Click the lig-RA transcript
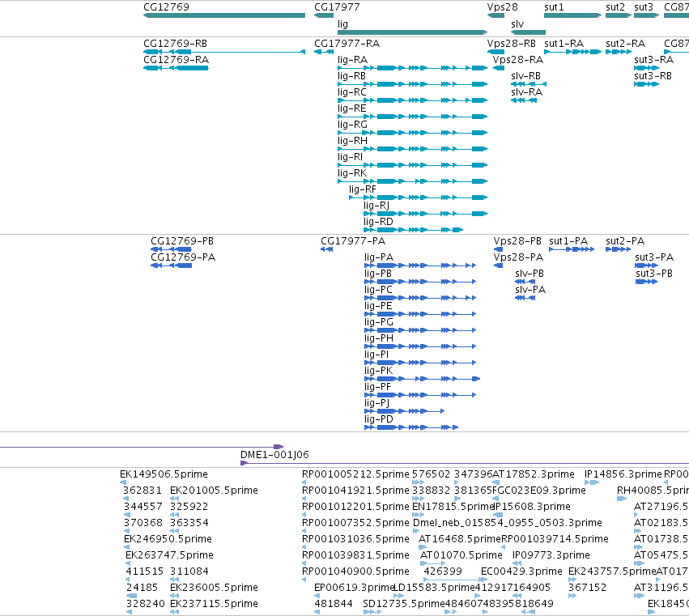Viewport: 689px width, 616px height. (413, 68)
